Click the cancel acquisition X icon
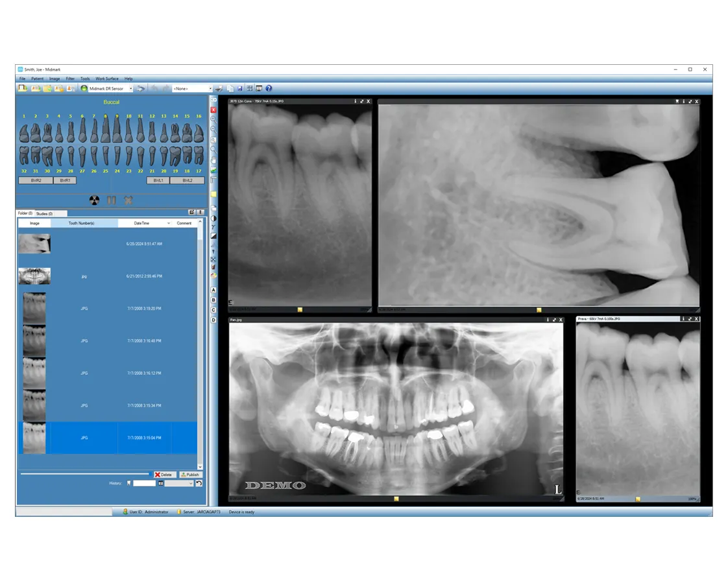 128,200
